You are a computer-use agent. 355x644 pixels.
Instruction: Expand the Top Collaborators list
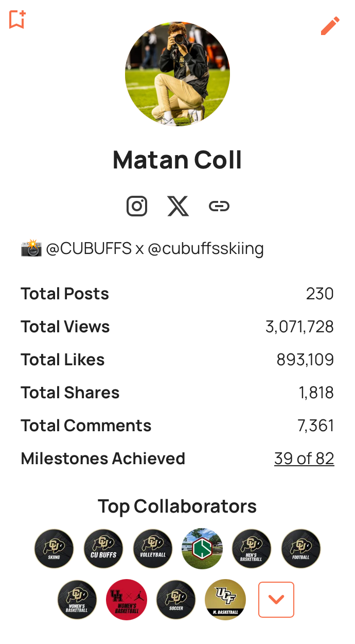coord(276,600)
